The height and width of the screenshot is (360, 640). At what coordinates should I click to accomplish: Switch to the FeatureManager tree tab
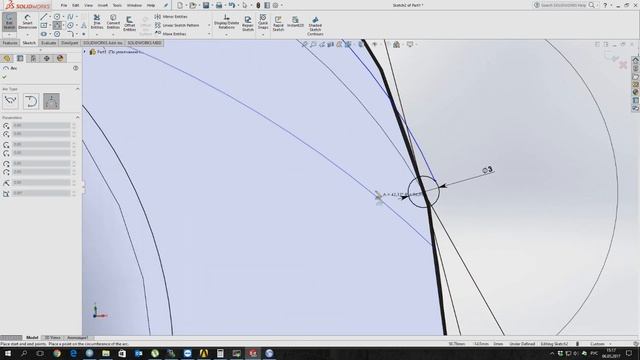(7, 58)
